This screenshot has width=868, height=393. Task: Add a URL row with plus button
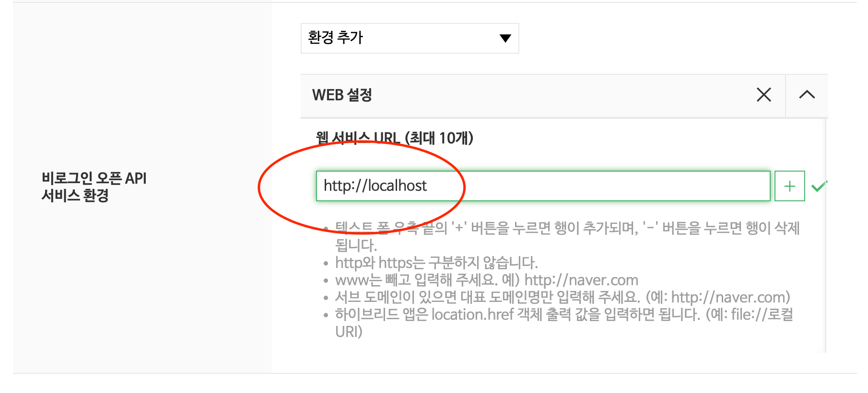tap(789, 186)
